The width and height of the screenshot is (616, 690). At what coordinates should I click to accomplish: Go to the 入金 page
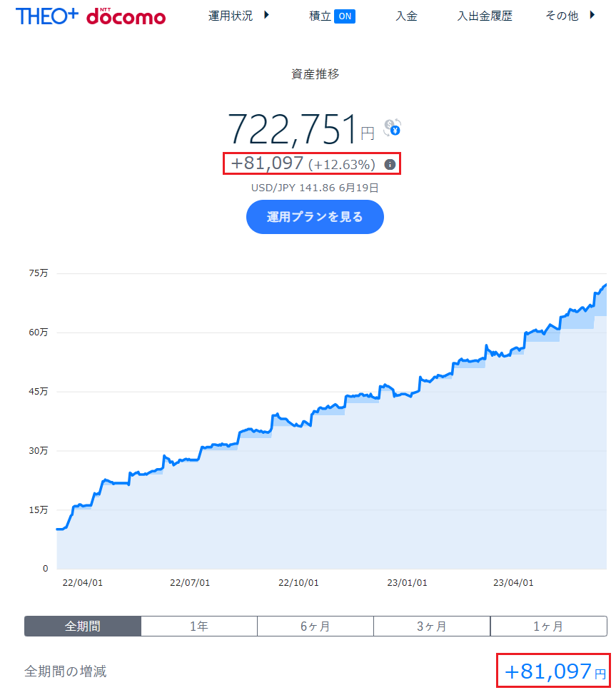click(406, 16)
